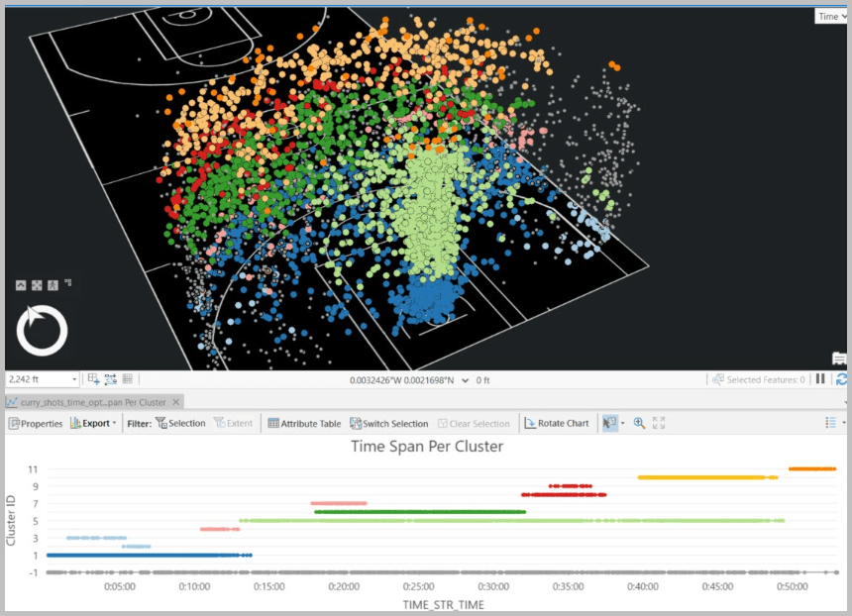
Task: Expand the on-screen navigator controls
Action: pyautogui.click(x=21, y=284)
